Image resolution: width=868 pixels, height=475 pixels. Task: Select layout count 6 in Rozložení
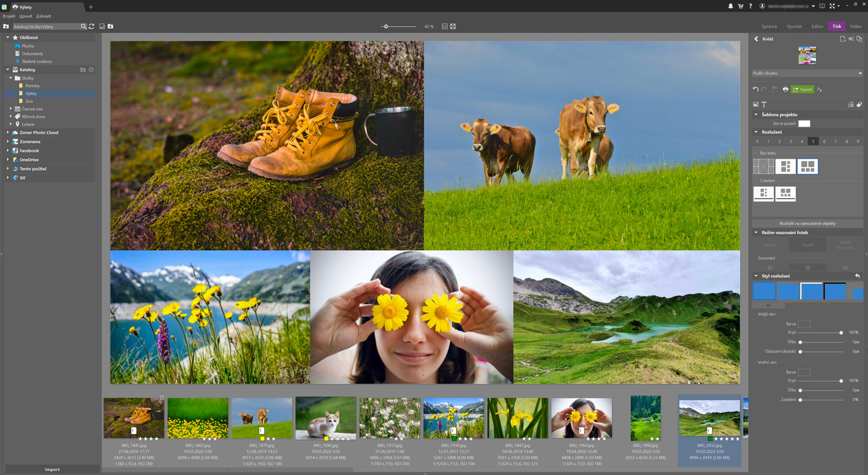click(x=824, y=141)
